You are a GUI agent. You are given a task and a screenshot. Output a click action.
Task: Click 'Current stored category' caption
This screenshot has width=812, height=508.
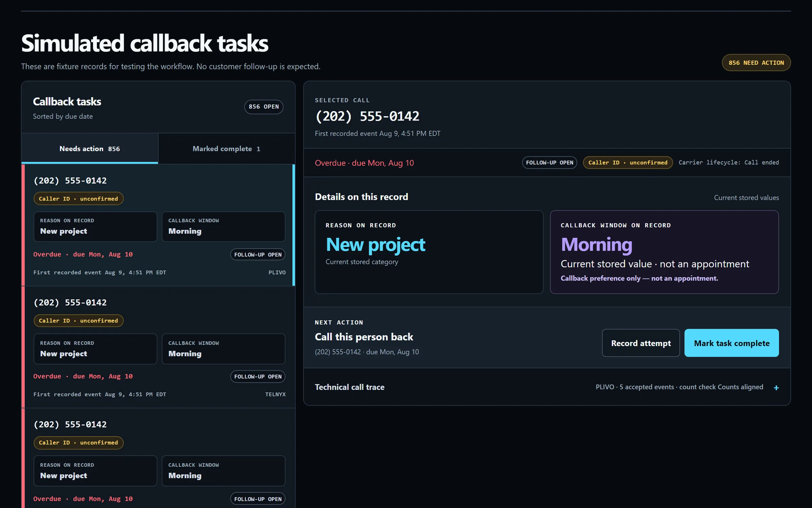coord(362,262)
